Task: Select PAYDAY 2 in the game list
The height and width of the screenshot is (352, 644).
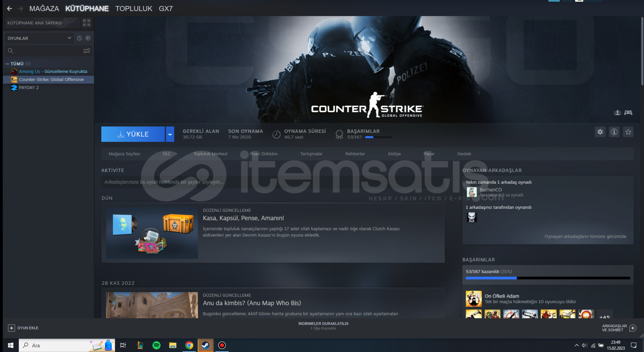Action: pos(48,88)
